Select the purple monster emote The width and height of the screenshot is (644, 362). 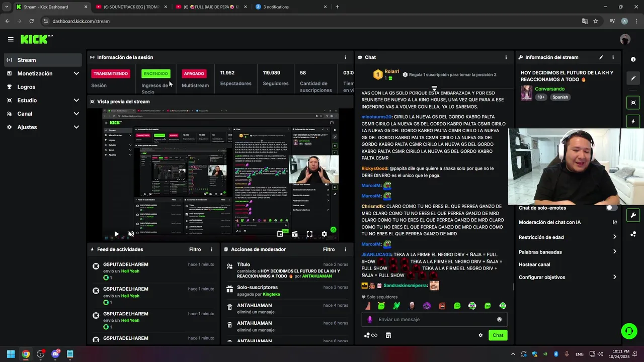pos(427,306)
